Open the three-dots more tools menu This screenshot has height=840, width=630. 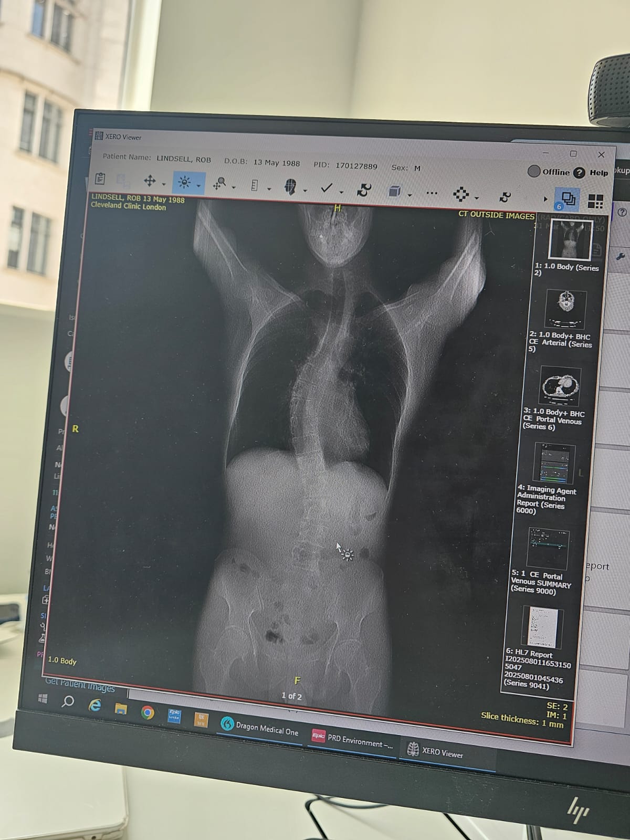pyautogui.click(x=432, y=193)
